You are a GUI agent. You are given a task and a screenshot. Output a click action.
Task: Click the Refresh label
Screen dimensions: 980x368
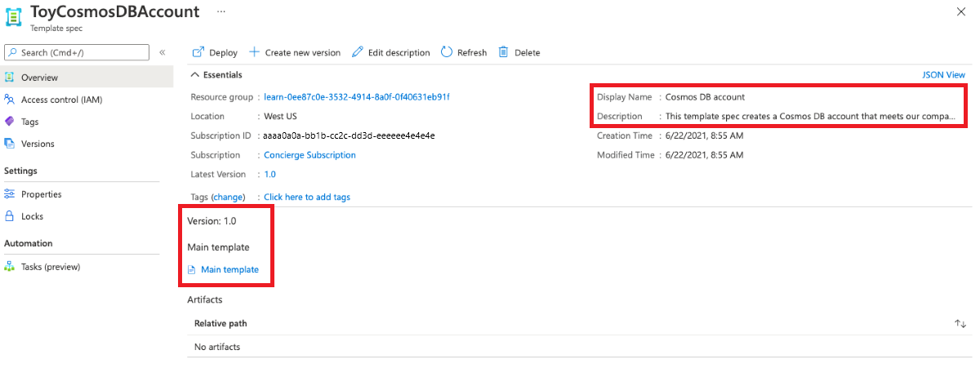472,53
